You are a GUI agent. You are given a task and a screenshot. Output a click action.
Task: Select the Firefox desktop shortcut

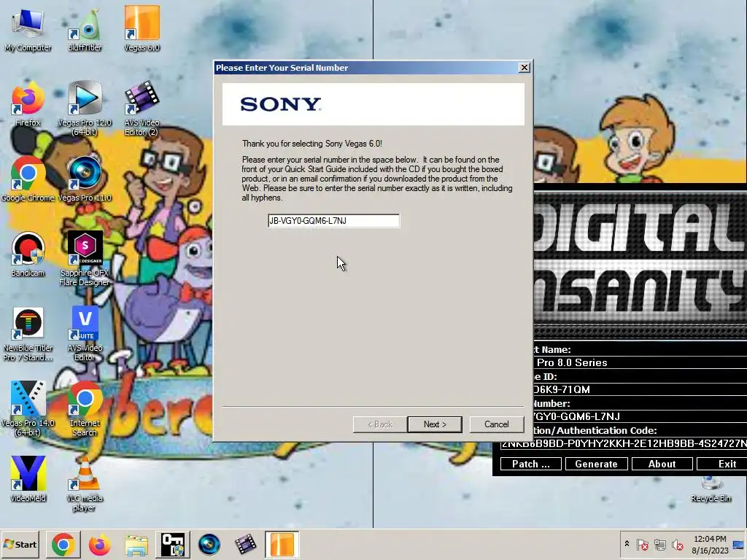click(28, 104)
